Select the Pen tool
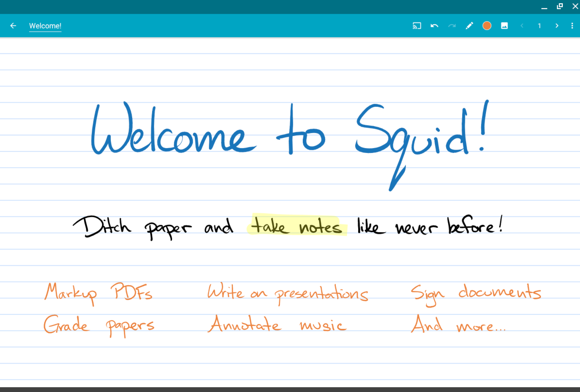 tap(469, 25)
